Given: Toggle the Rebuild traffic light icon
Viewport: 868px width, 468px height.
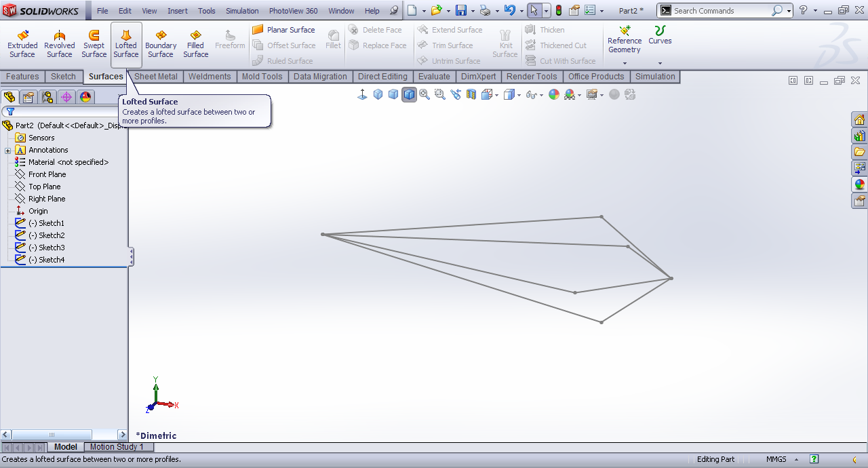Looking at the screenshot, I should (x=558, y=11).
